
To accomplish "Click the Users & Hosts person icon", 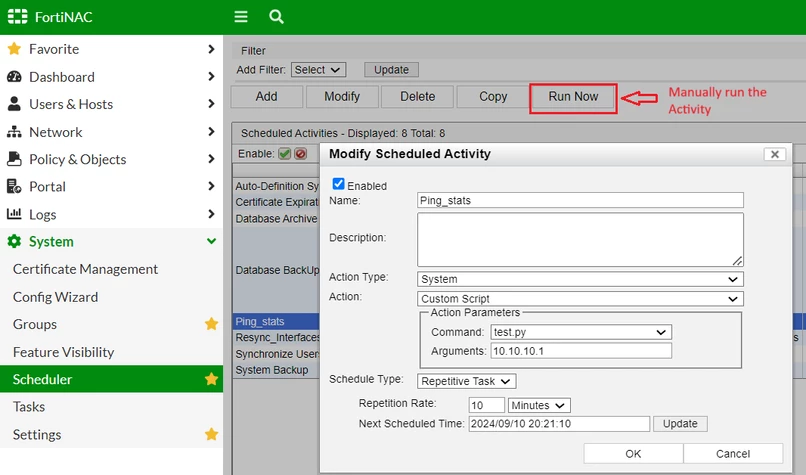I will tap(14, 104).
